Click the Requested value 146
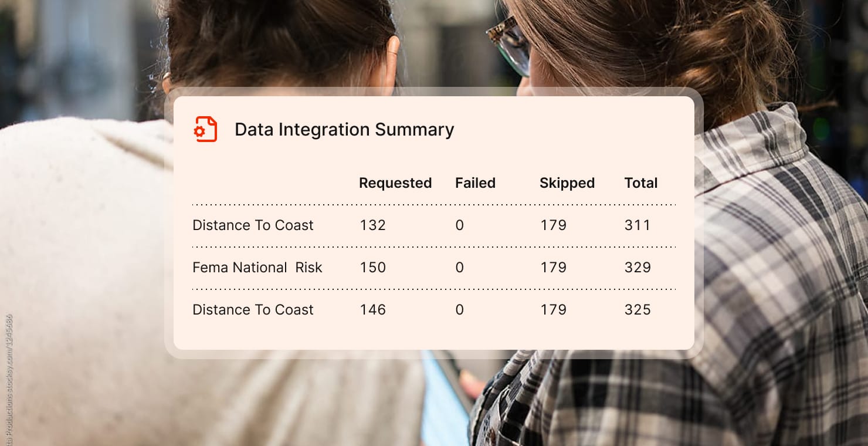Image resolution: width=868 pixels, height=446 pixels. pos(372,310)
